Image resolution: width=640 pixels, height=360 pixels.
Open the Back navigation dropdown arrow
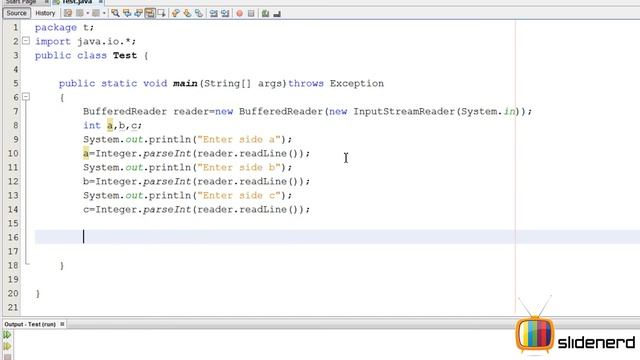87,13
